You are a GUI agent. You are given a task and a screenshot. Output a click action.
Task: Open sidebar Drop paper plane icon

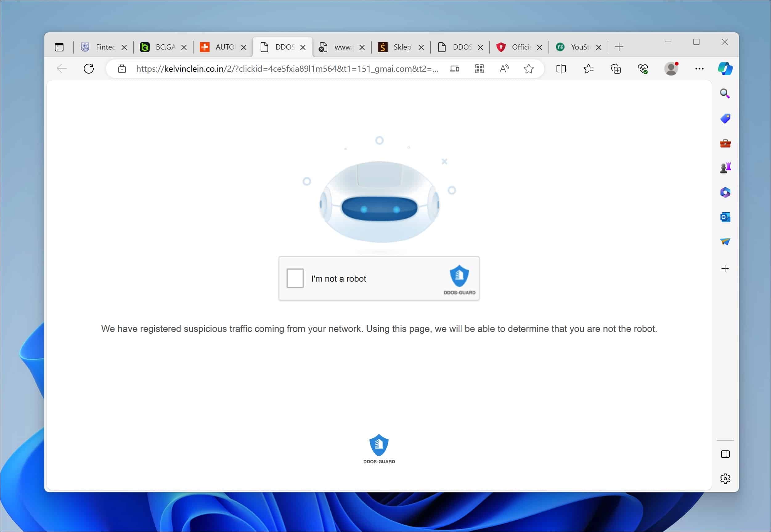(725, 242)
